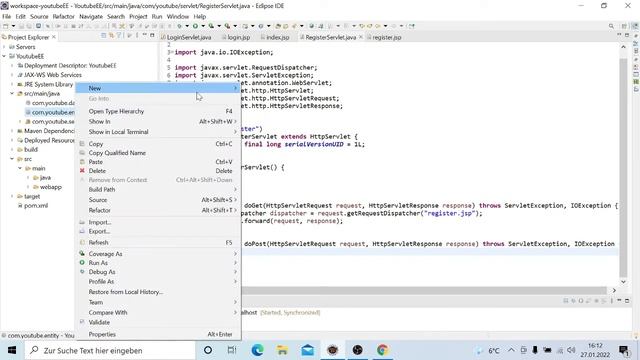The width and height of the screenshot is (640, 360).
Task: Open the Windows Start menu
Action: pos(11,350)
